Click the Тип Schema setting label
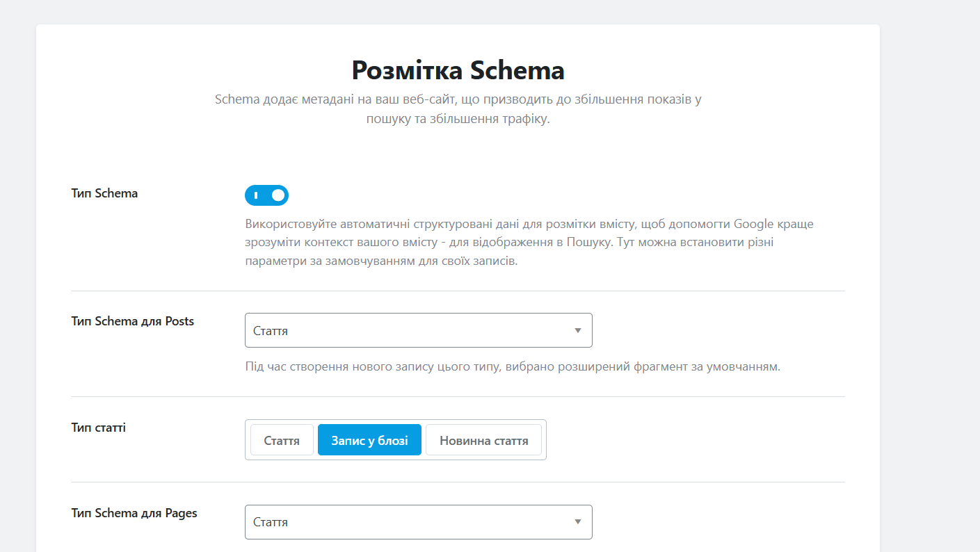This screenshot has height=552, width=980. [x=104, y=193]
